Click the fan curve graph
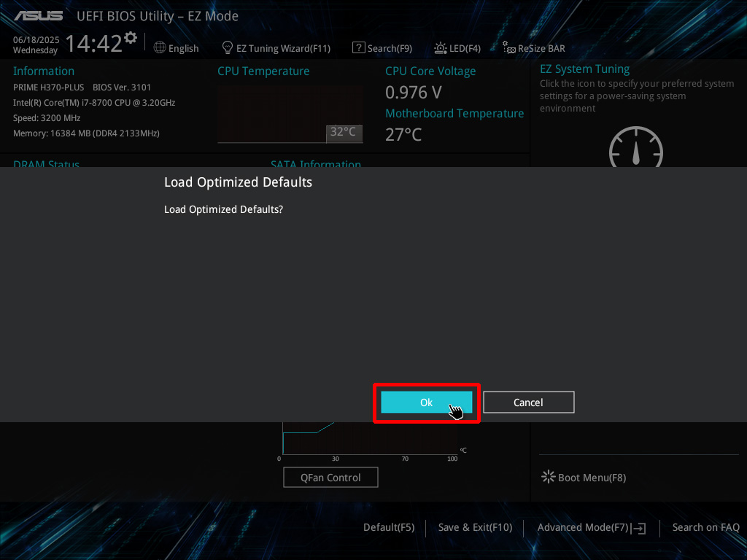The width and height of the screenshot is (747, 560). point(370,438)
